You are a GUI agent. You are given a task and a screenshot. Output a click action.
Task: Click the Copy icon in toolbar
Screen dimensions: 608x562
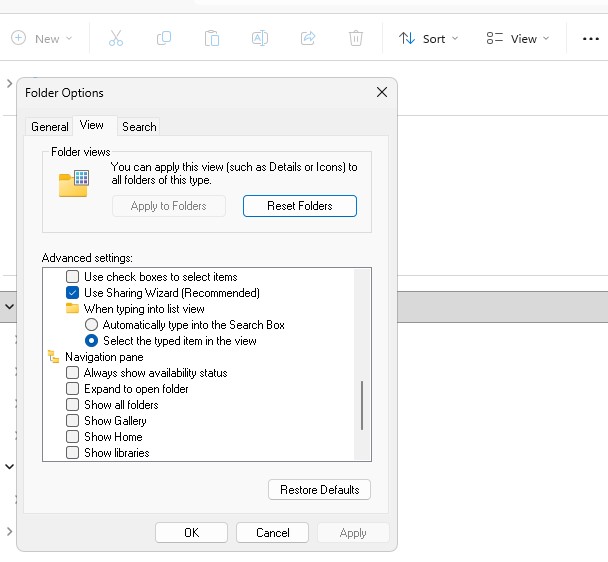164,39
